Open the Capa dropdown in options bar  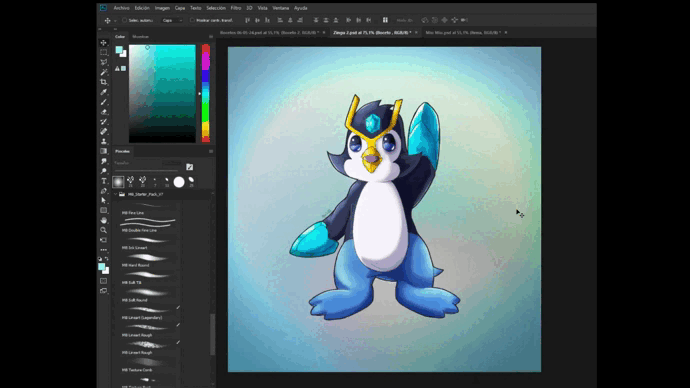click(x=172, y=20)
